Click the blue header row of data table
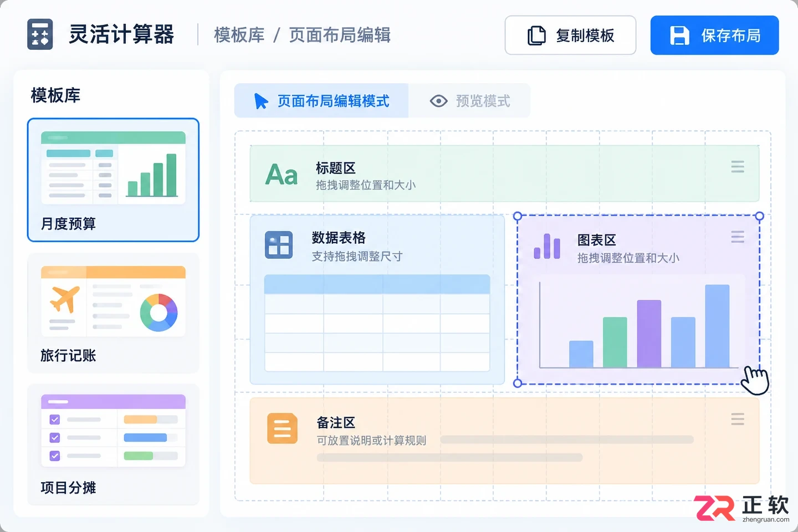This screenshot has height=532, width=798. coord(377,284)
